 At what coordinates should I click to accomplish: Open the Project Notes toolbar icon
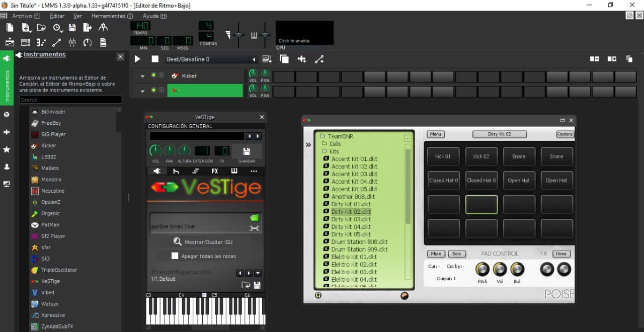pos(103,43)
